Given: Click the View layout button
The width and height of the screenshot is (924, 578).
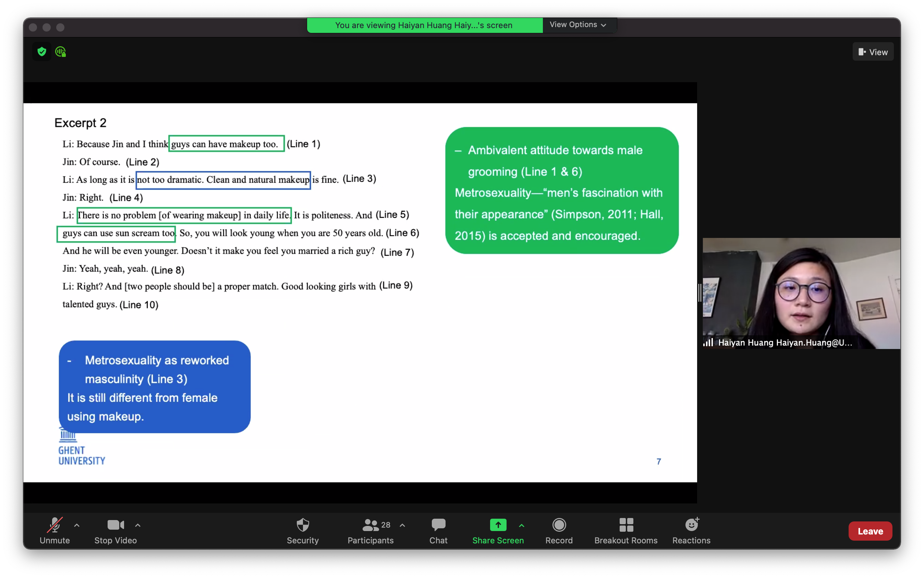Looking at the screenshot, I should [873, 52].
